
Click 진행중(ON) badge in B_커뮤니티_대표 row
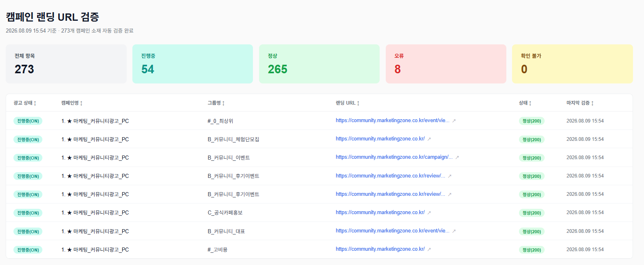click(28, 232)
